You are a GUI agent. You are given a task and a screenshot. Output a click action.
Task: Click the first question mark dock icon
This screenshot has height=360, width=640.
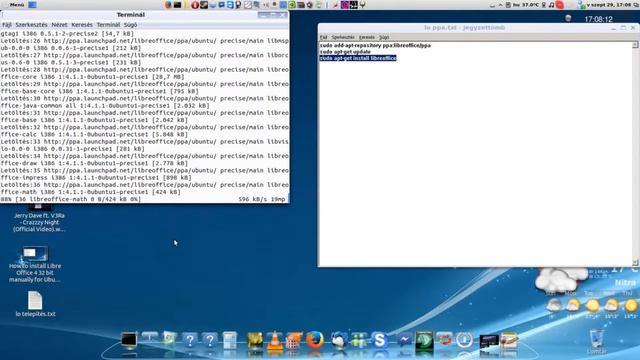pyautogui.click(x=190, y=340)
